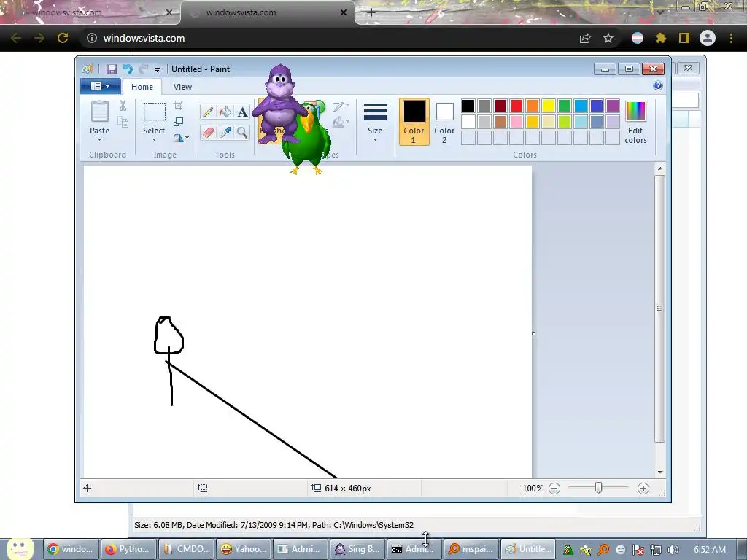Open the shape Outline dropdown
Image resolution: width=747 pixels, height=560 pixels.
(341, 106)
